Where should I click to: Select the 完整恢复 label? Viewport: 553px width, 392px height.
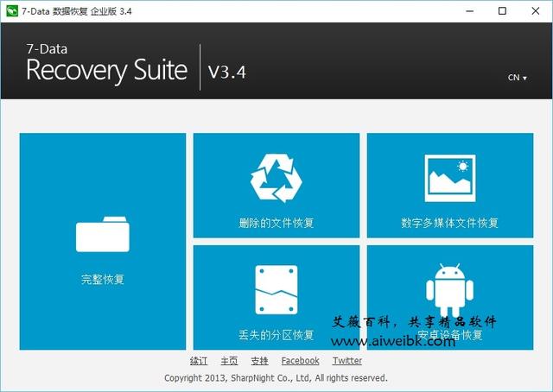103,279
